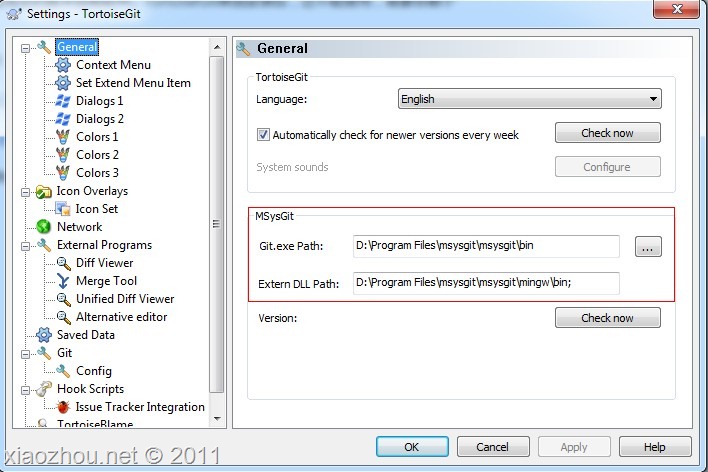
Task: Select the General tree item label
Action: [77, 47]
